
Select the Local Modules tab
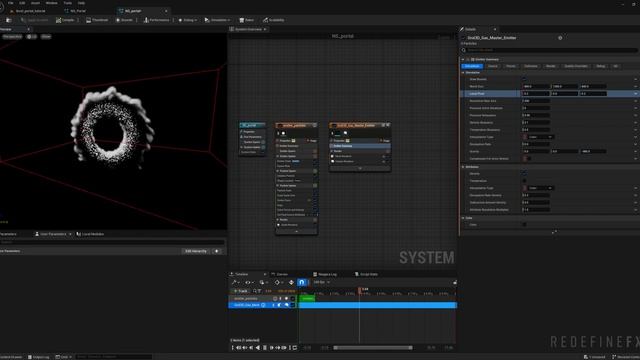pos(90,234)
